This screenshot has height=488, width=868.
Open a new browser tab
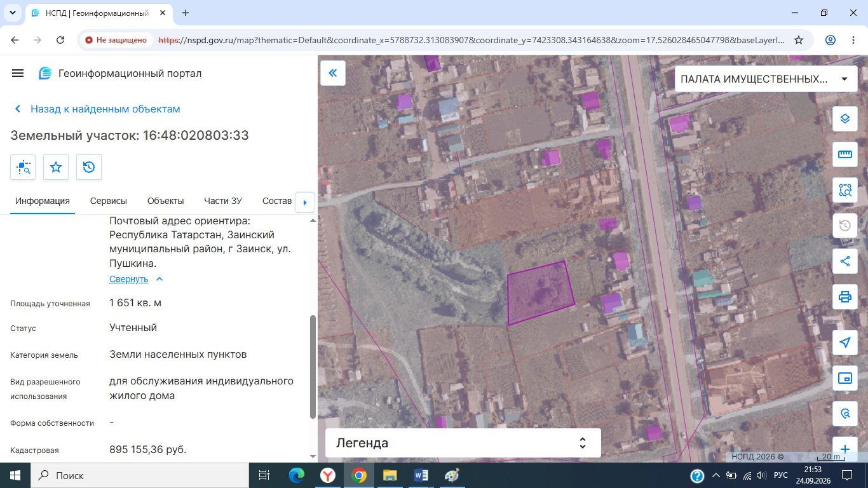pos(186,13)
